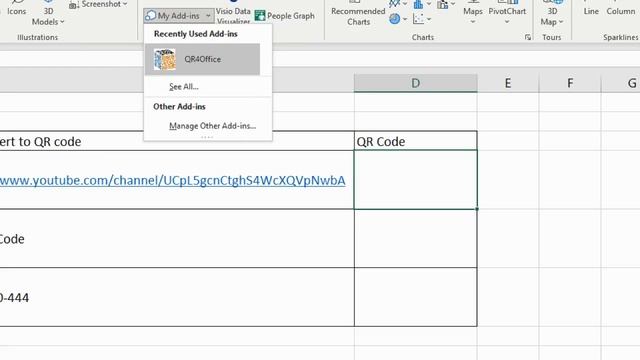Click the QR4Office add-in thumbnail icon
Viewport: 640px width, 360px height.
point(164,59)
